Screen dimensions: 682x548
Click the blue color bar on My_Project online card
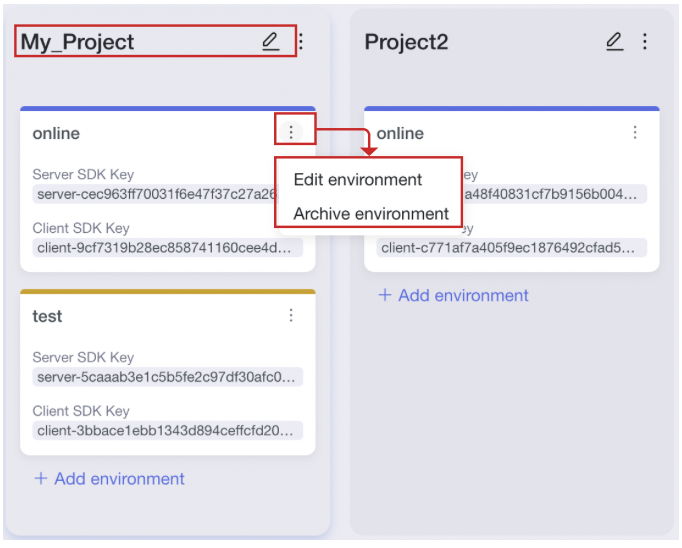tap(167, 109)
